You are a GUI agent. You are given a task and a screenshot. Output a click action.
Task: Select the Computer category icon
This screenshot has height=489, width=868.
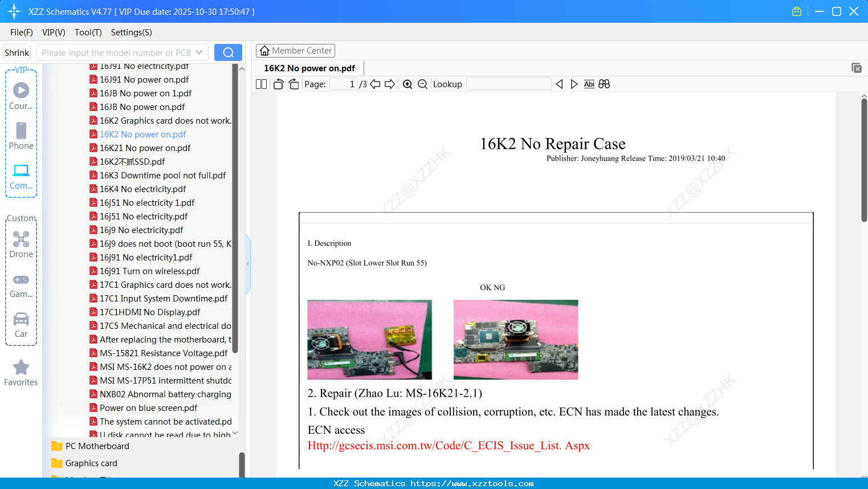[x=21, y=176]
